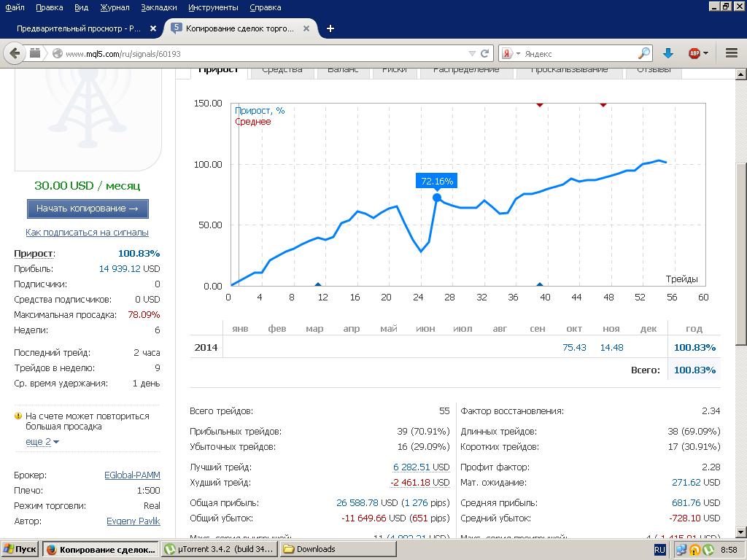Click the page vertical scrollbar thumb
The image size is (747, 560).
point(740,254)
